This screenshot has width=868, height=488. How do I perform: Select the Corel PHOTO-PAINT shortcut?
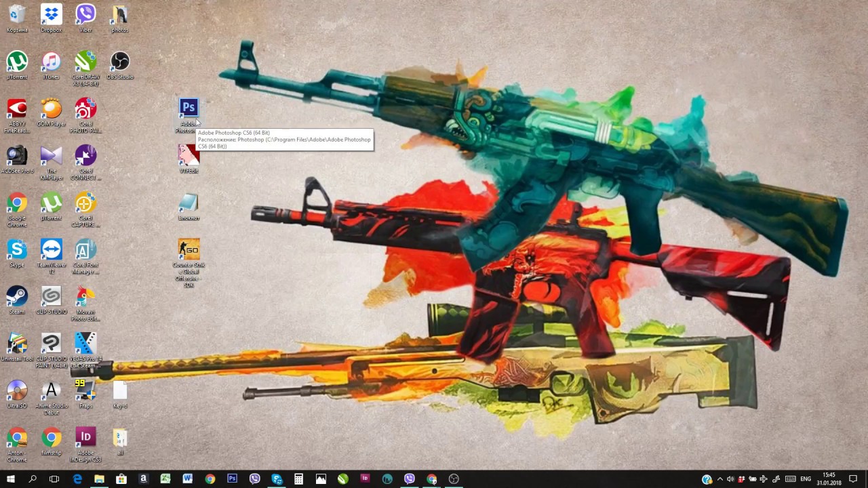tap(85, 116)
